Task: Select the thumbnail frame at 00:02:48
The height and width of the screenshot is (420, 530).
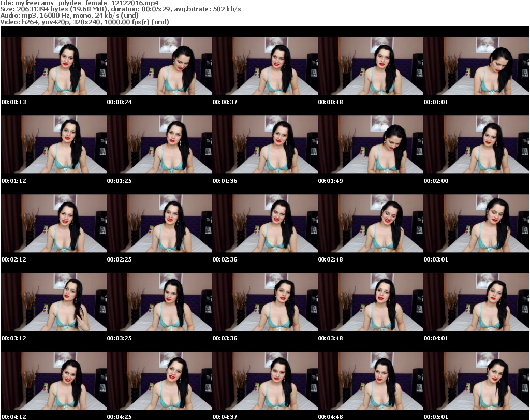Action: tap(371, 224)
